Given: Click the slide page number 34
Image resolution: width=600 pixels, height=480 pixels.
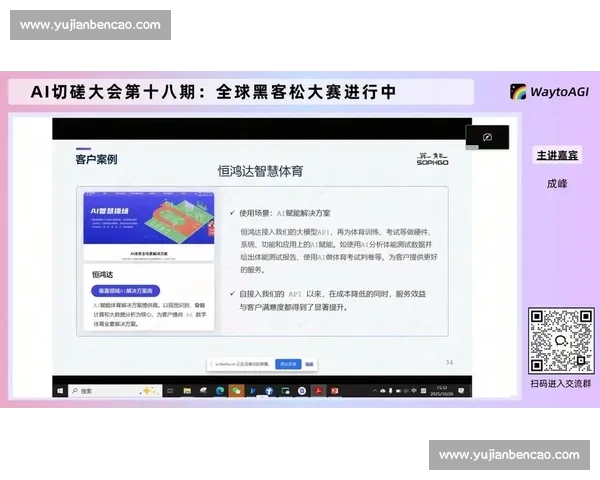Looking at the screenshot, I should point(449,362).
